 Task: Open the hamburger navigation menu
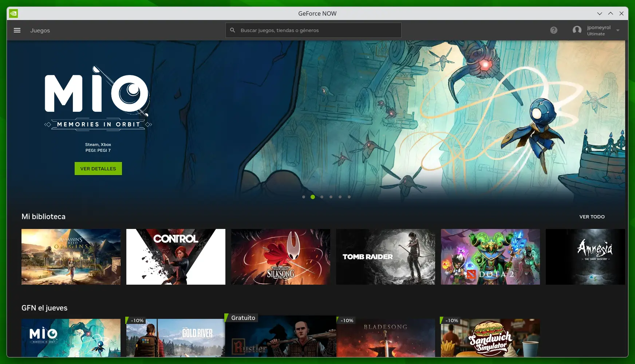17,30
